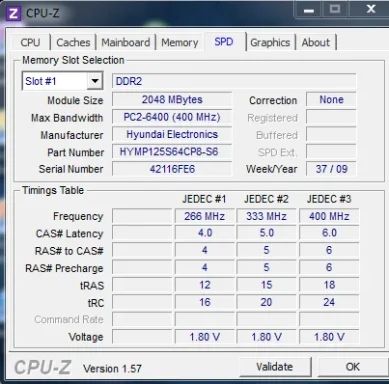Select the 2048 MBytes module size value
This screenshot has height=384, width=389.
click(x=172, y=100)
